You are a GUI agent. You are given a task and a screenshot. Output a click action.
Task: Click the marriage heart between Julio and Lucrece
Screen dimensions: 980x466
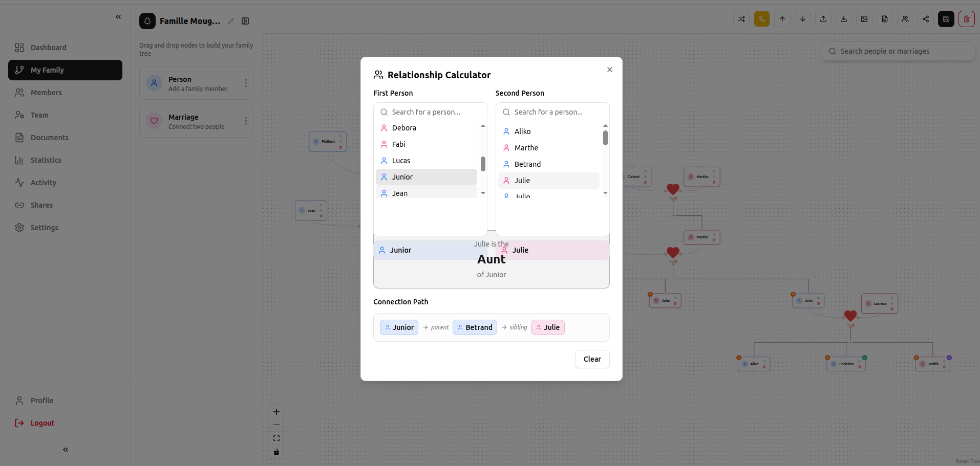coord(850,316)
